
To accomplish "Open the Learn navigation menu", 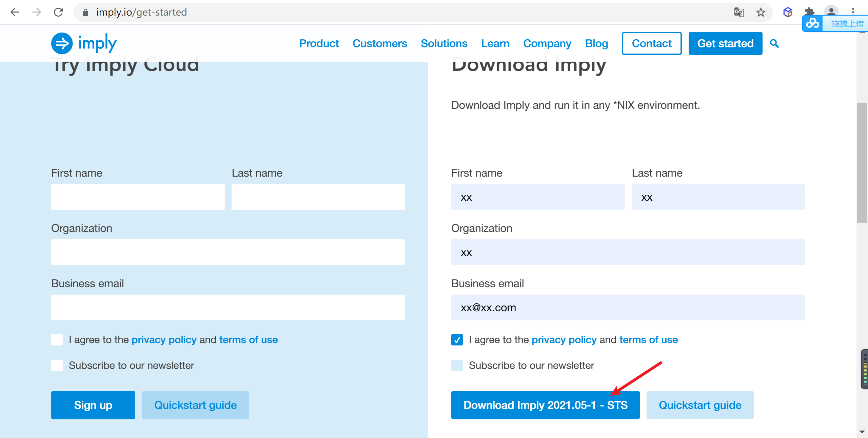I will pos(495,43).
